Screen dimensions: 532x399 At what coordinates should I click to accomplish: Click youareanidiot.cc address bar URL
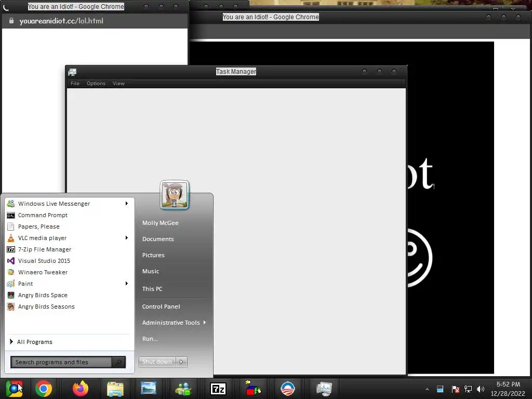pos(61,21)
